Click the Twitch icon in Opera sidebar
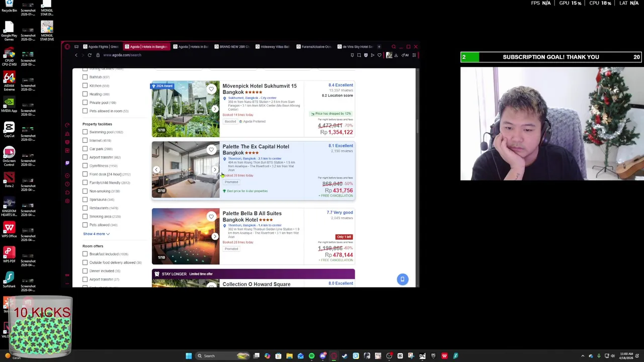This screenshot has height=362, width=644. [x=67, y=163]
